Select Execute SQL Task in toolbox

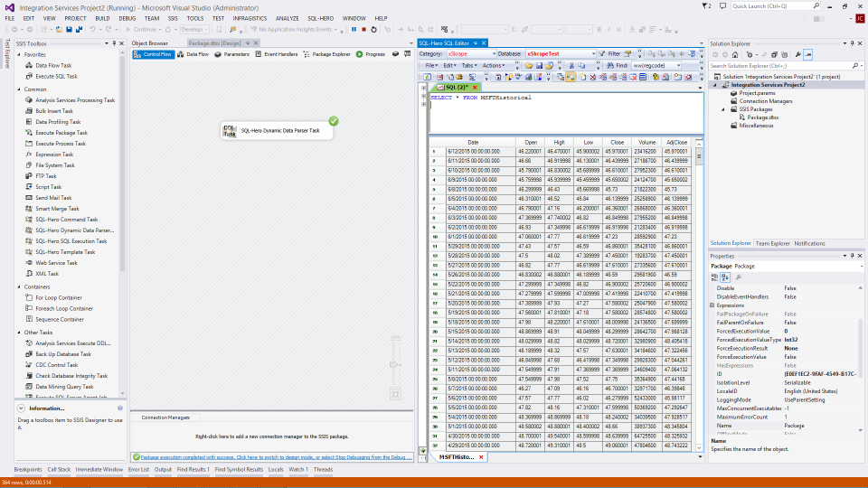tap(56, 76)
